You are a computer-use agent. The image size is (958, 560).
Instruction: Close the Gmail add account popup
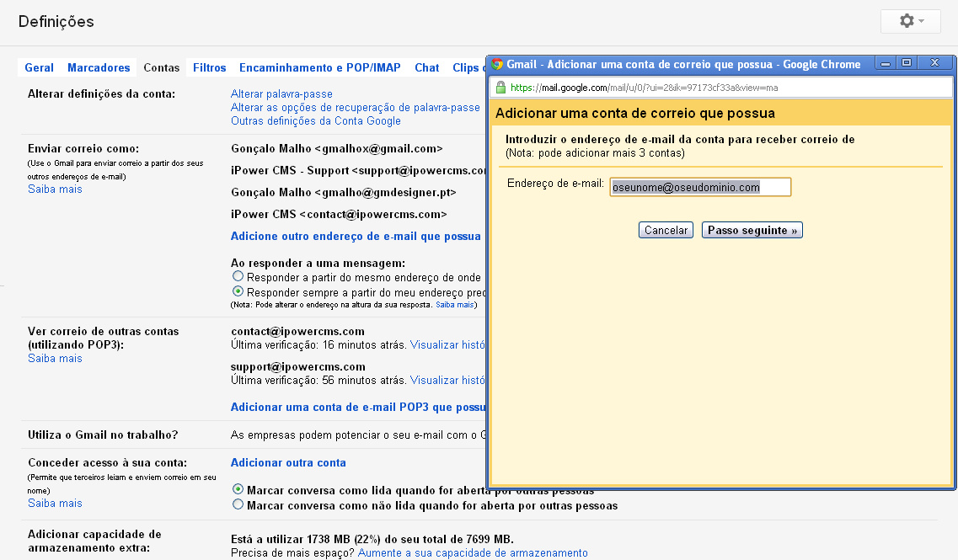click(x=934, y=62)
